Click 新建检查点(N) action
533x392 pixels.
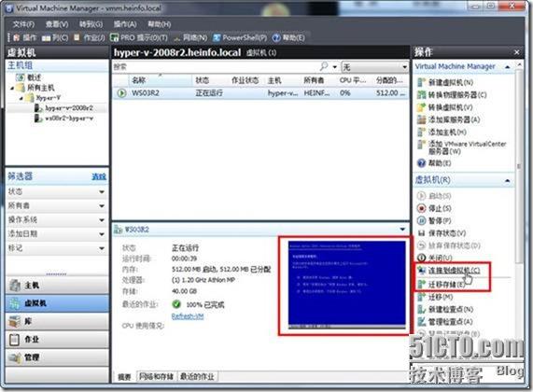(x=445, y=309)
